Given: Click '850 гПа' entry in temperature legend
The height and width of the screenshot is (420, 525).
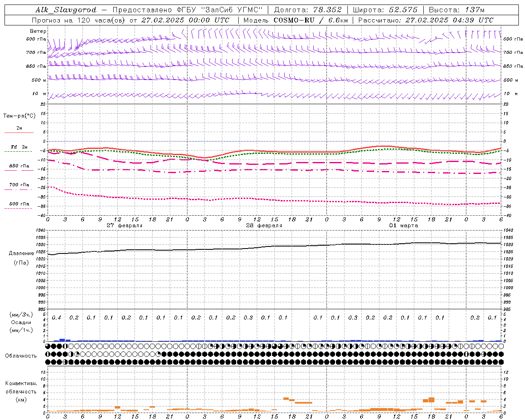Looking at the screenshot, I should tap(19, 166).
